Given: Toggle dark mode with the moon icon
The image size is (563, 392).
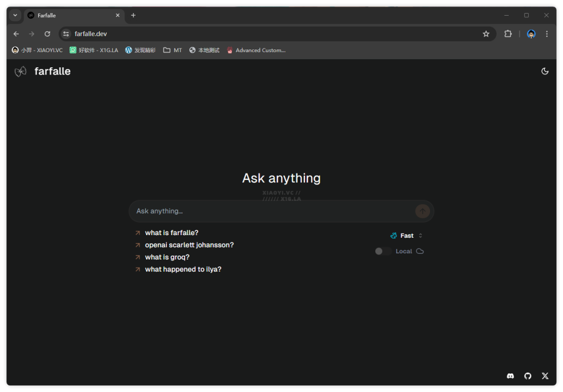Looking at the screenshot, I should 545,71.
